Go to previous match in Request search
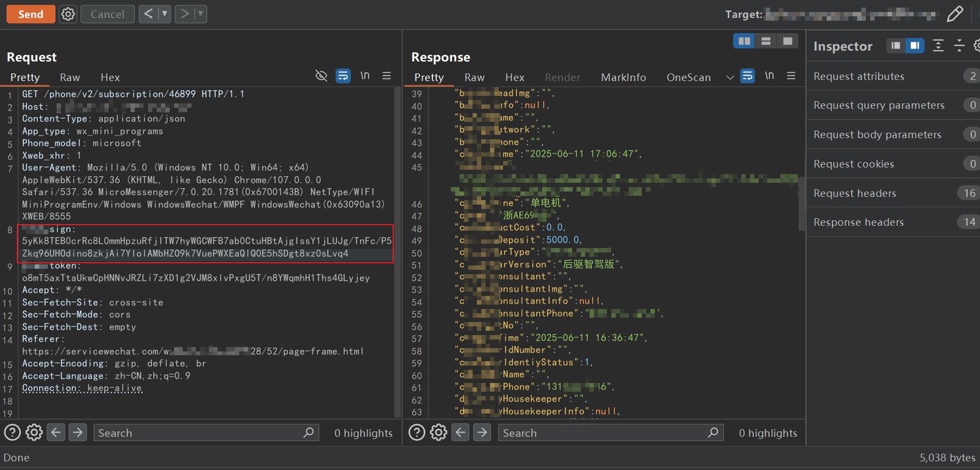This screenshot has width=980, height=470. point(56,432)
